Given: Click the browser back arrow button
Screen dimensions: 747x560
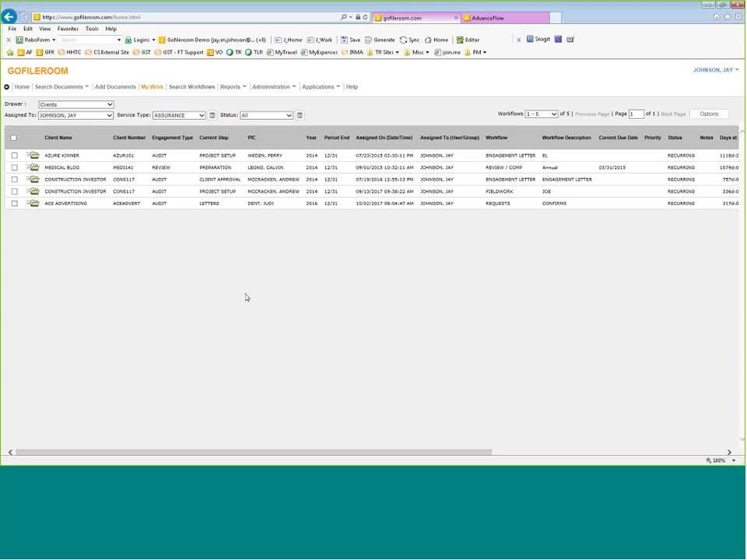Looking at the screenshot, I should pyautogui.click(x=9, y=17).
